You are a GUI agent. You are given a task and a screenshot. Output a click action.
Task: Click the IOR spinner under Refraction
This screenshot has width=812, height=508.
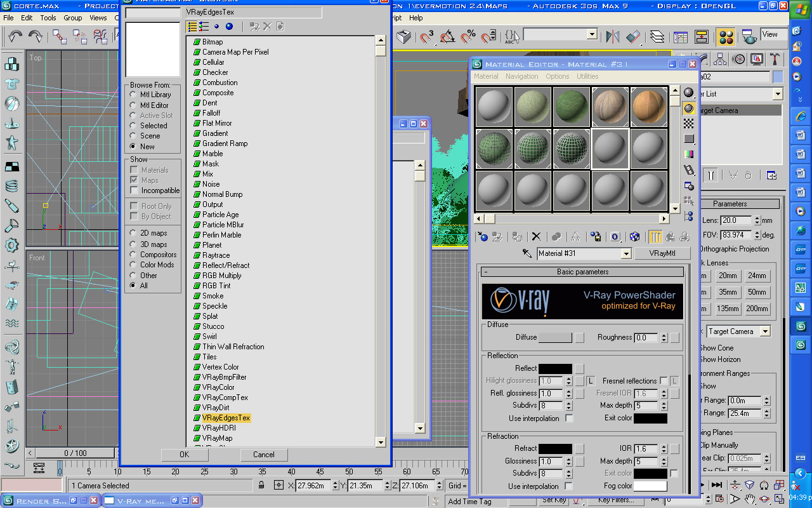click(664, 448)
